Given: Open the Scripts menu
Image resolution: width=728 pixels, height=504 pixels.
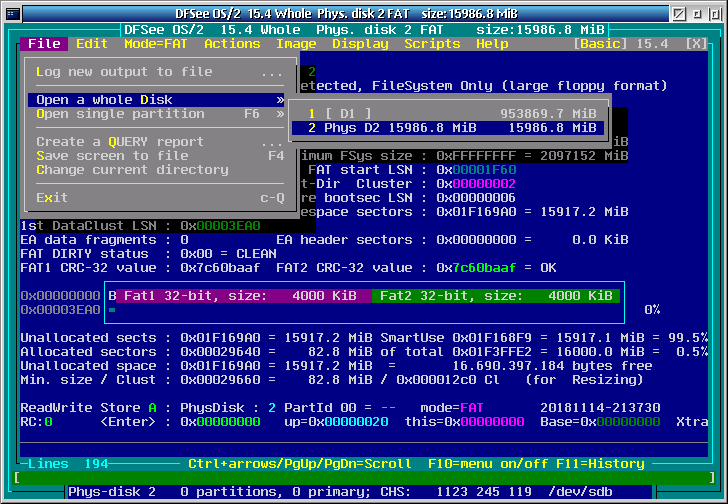Looking at the screenshot, I should pos(432,44).
